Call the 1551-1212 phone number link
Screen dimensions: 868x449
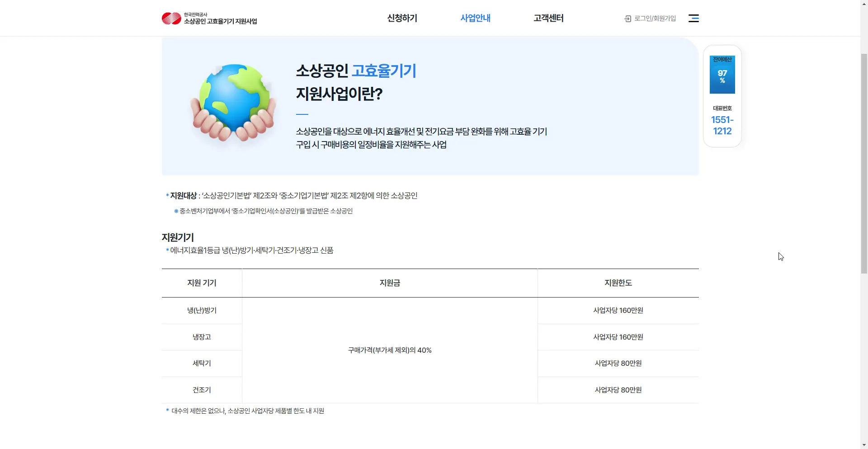click(x=722, y=125)
